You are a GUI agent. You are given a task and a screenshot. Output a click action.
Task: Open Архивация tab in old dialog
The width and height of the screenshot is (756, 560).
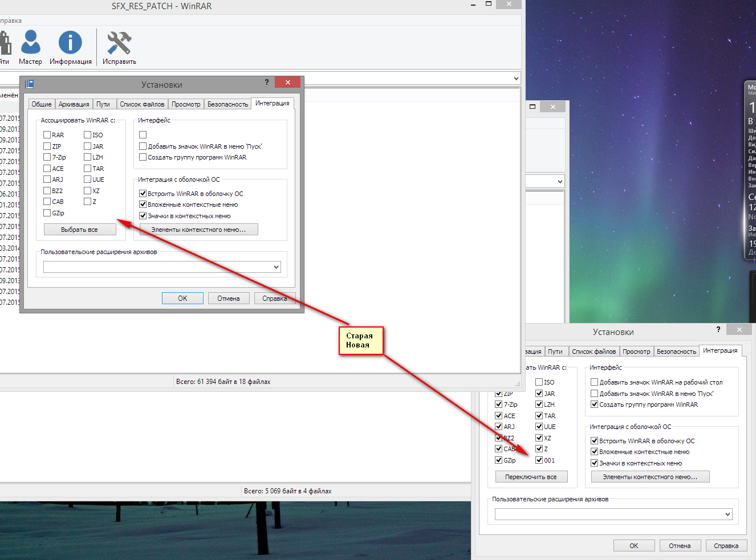click(74, 104)
